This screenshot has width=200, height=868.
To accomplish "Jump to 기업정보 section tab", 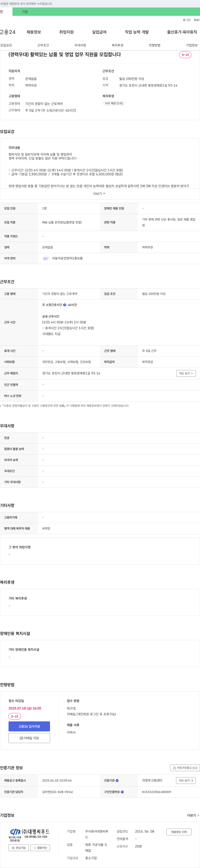I will (192, 45).
